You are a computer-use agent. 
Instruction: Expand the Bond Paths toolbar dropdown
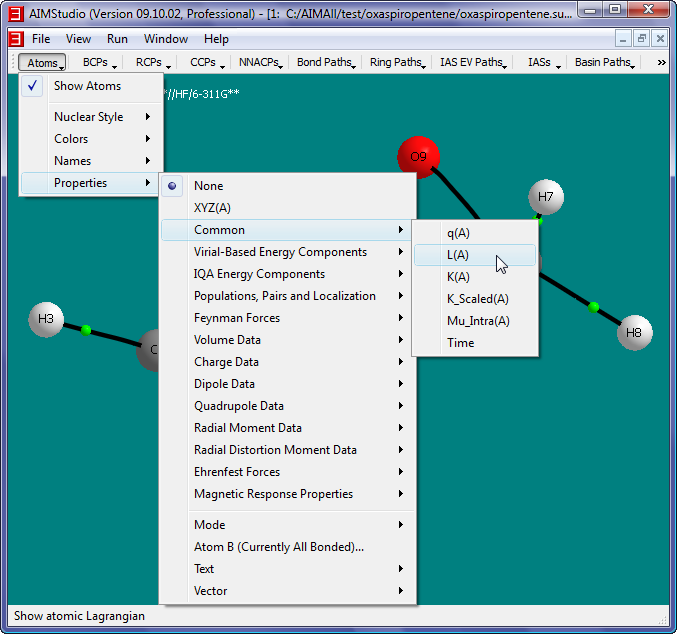[x=327, y=62]
